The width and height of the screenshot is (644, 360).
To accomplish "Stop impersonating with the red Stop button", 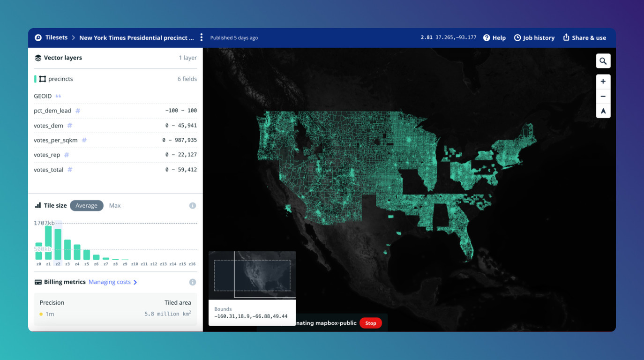I will 371,323.
